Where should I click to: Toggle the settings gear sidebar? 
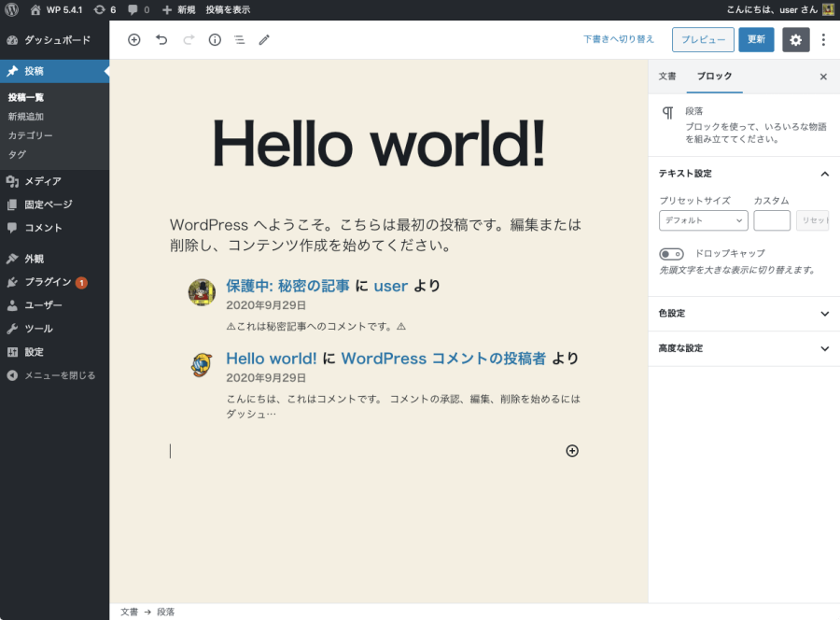(x=795, y=39)
